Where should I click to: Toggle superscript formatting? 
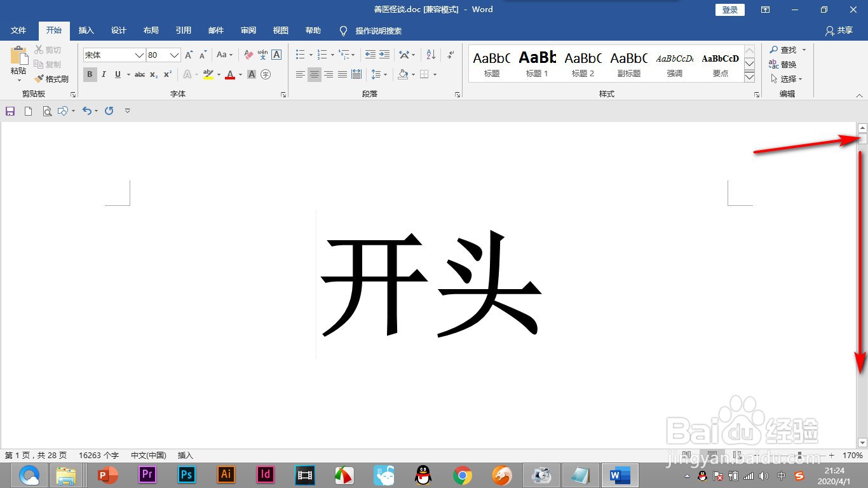click(168, 74)
